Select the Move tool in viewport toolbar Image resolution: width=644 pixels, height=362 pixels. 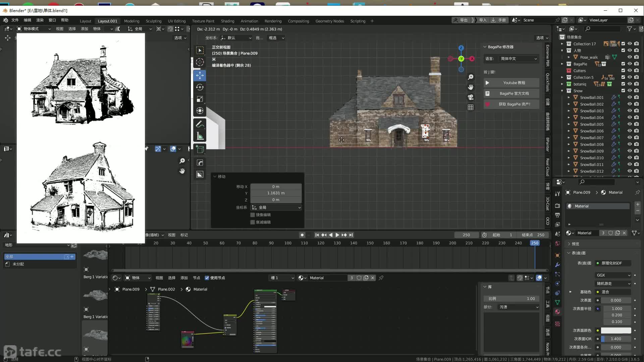200,75
